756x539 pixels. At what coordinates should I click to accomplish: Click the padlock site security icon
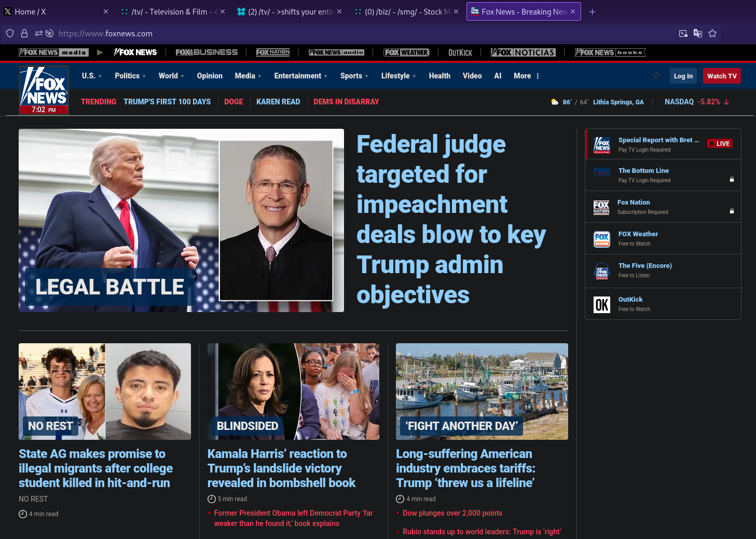point(24,33)
